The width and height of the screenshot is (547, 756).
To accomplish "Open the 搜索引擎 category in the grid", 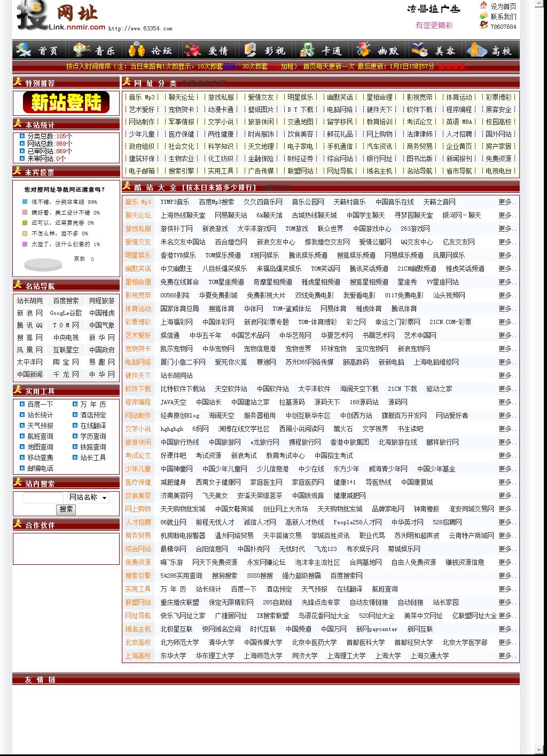I will pyautogui.click(x=182, y=171).
